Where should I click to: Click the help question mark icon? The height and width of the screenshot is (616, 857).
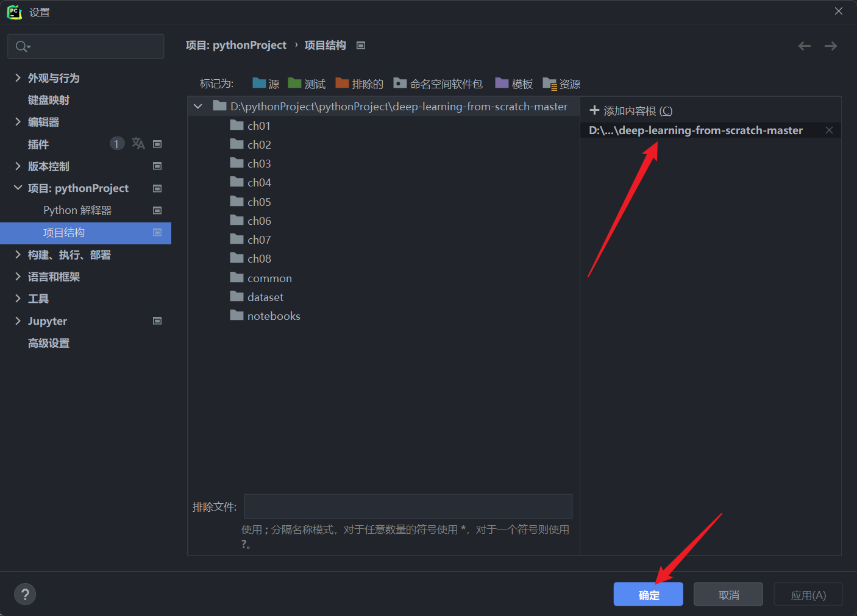click(x=24, y=593)
